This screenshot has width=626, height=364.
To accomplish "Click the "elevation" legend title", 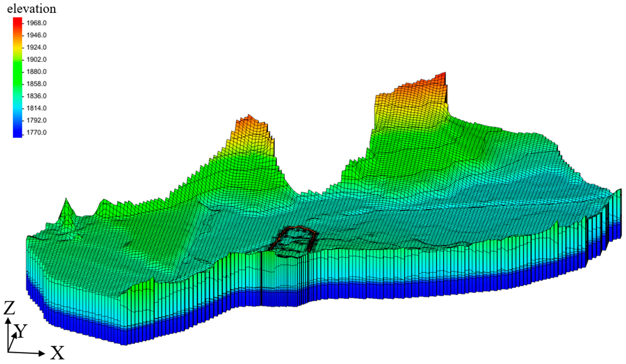I will pos(32,9).
